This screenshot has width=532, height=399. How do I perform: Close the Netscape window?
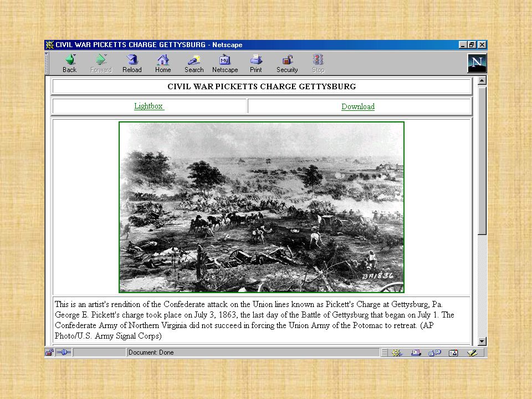coord(482,45)
